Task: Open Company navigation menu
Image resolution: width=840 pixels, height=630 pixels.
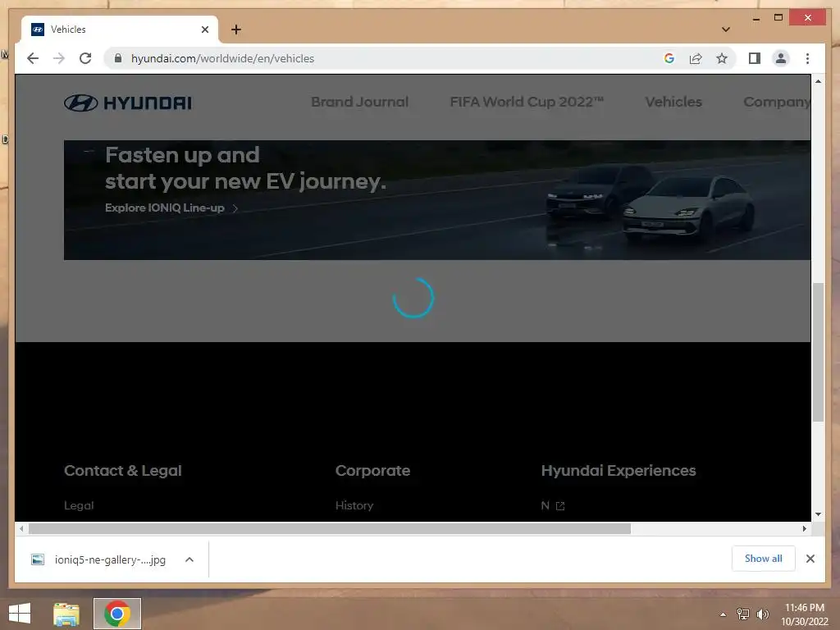Action: pyautogui.click(x=776, y=102)
